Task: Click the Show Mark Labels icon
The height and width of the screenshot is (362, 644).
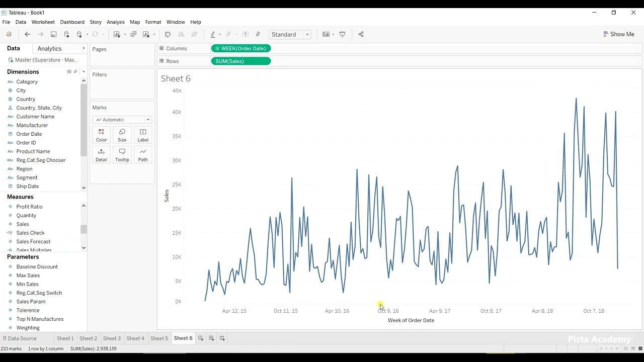Action: pos(246,34)
